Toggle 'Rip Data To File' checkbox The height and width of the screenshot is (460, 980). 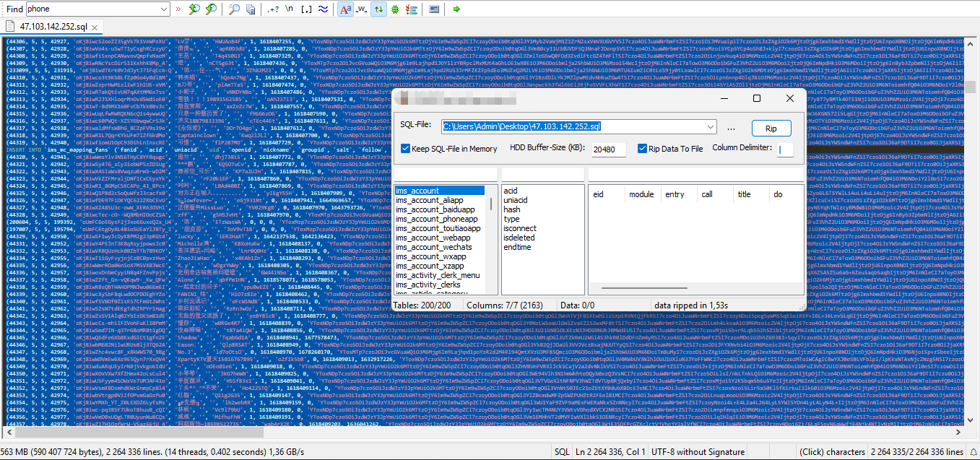pos(642,149)
